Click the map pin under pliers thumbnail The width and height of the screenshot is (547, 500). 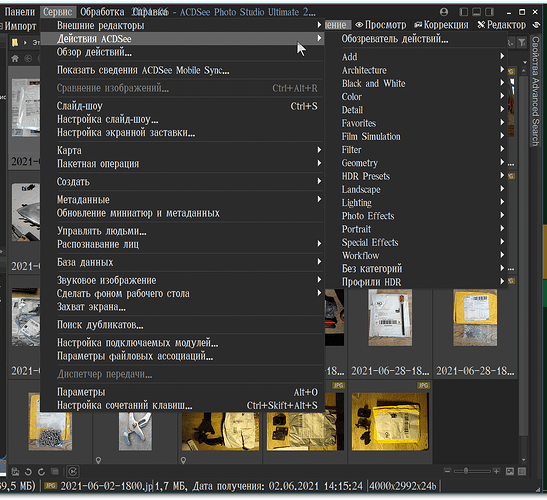click(98, 461)
